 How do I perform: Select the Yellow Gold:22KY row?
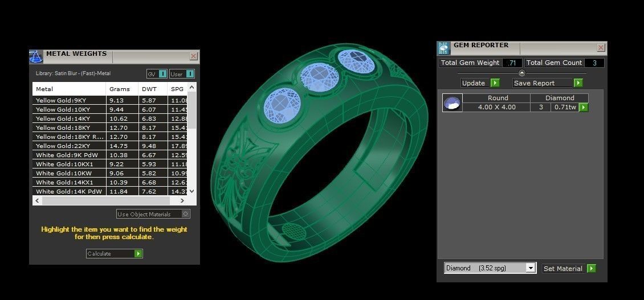[109, 146]
